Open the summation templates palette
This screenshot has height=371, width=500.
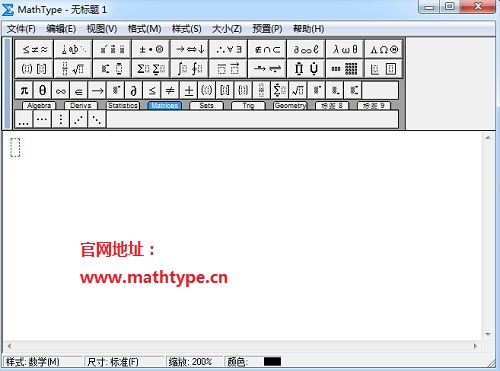[x=151, y=69]
